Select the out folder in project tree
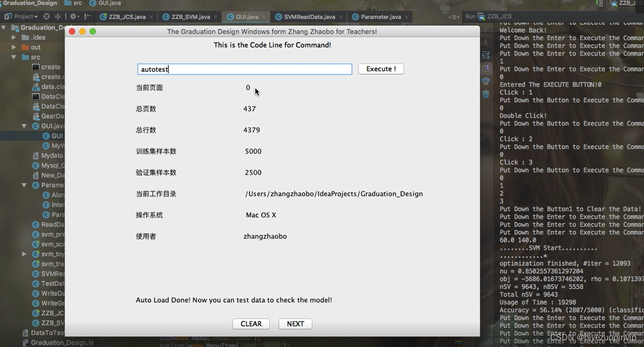 point(31,47)
